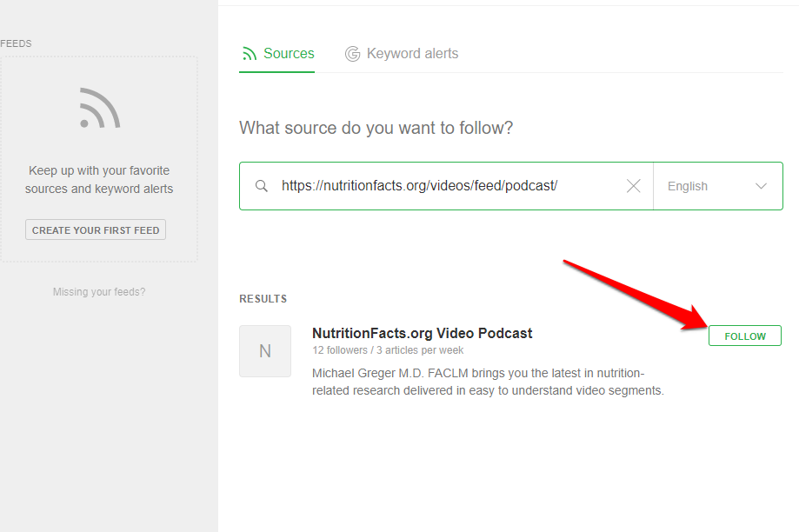
Task: Click the "Keep up with your favorite sources" text
Action: click(x=99, y=179)
